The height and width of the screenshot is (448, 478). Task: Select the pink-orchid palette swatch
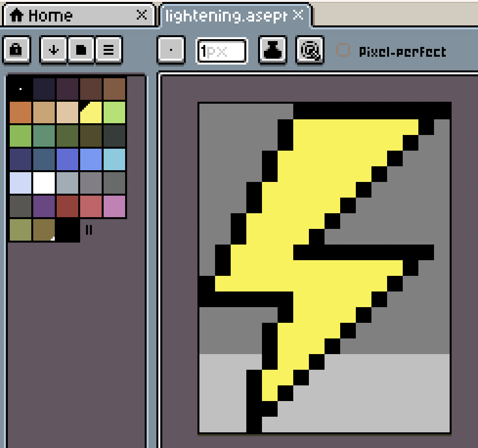coord(114,206)
